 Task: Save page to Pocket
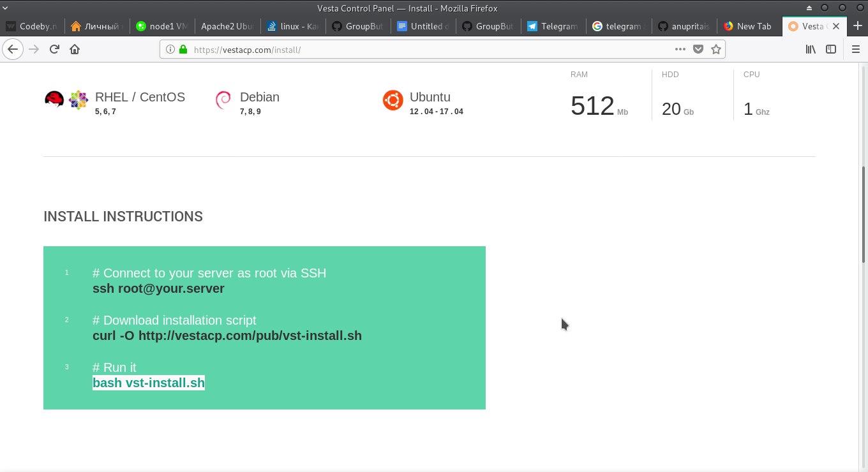click(698, 49)
